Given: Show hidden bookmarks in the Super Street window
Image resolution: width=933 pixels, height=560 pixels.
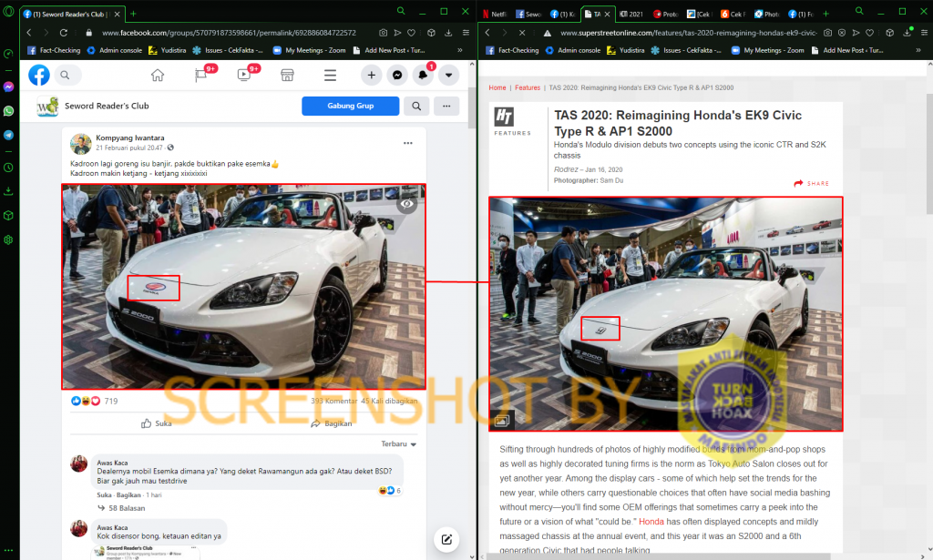Looking at the screenshot, I should tap(918, 50).
